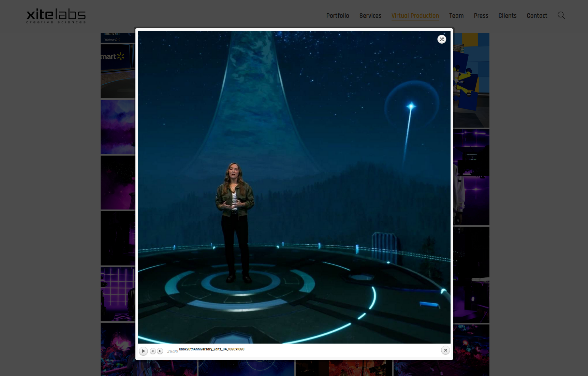Close the lightbox with X button
Viewport: 588px width, 376px height.
(x=445, y=350)
